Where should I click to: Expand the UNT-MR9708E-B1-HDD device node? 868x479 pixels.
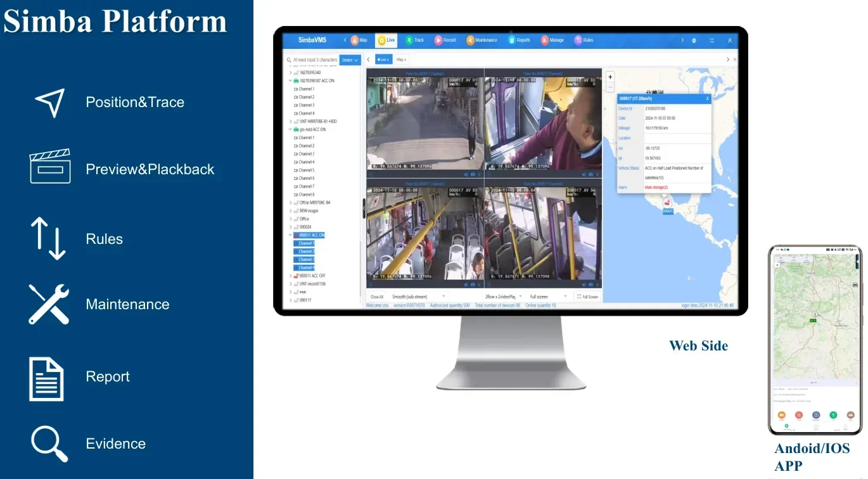[x=290, y=121]
